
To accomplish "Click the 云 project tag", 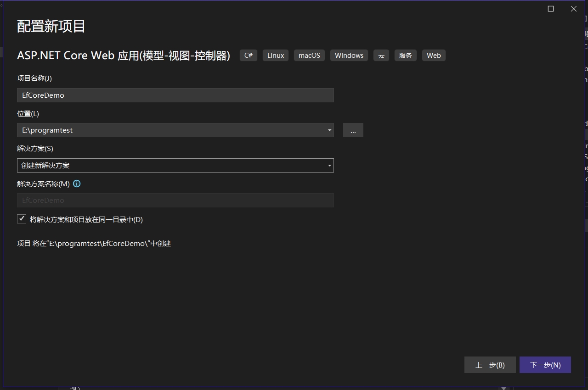I will tap(381, 55).
